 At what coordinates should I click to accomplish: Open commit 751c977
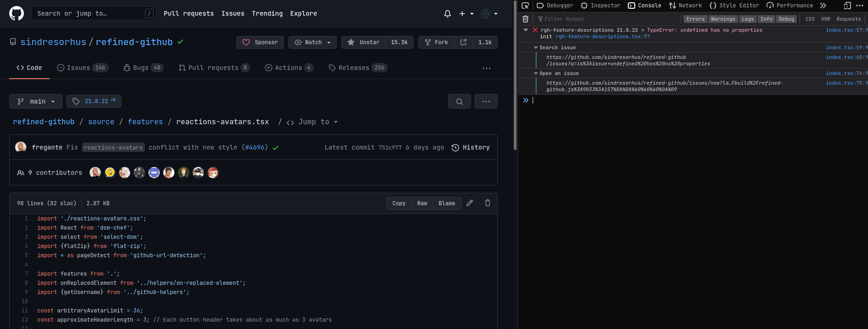[390, 147]
